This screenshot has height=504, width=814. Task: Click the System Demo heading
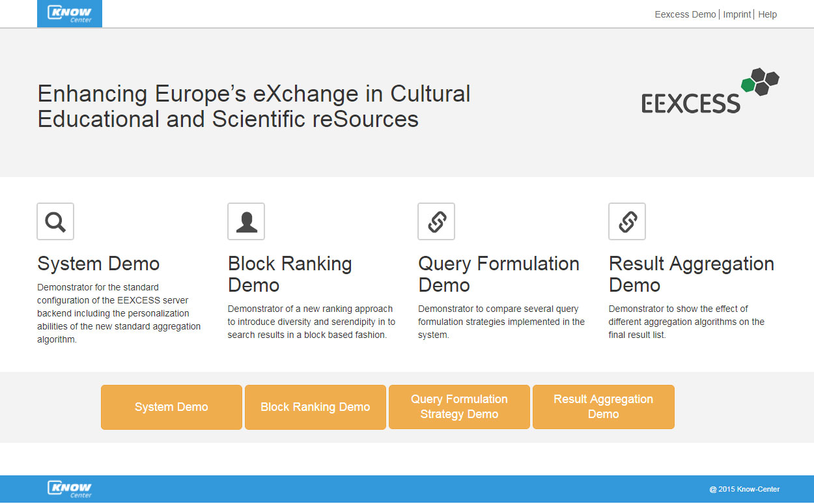98,264
